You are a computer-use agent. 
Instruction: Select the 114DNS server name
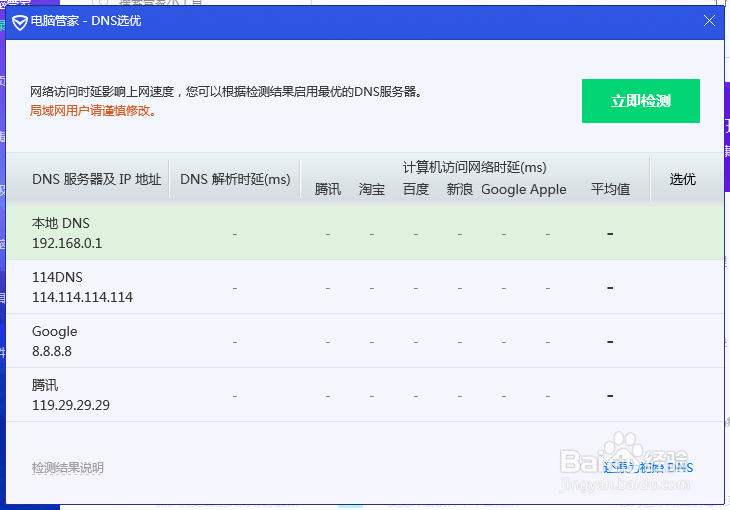pyautogui.click(x=57, y=277)
